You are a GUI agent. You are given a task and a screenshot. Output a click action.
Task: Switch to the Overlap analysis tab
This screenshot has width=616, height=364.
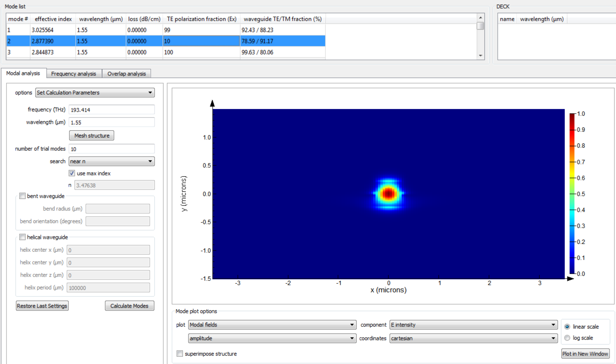126,73
